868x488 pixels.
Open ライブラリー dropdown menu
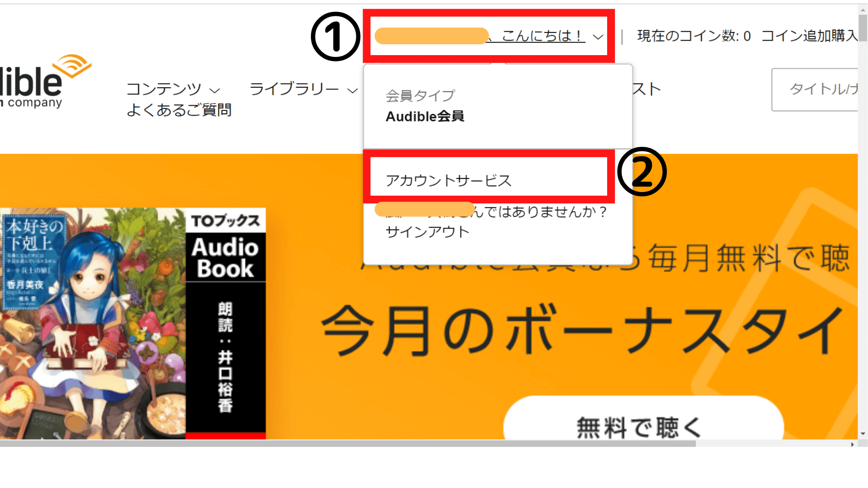click(x=303, y=89)
